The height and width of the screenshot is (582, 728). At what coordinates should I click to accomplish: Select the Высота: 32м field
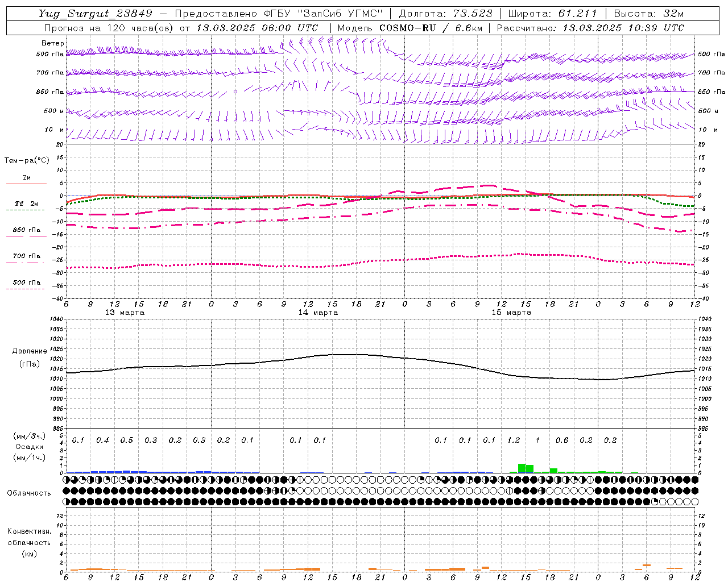(x=648, y=14)
